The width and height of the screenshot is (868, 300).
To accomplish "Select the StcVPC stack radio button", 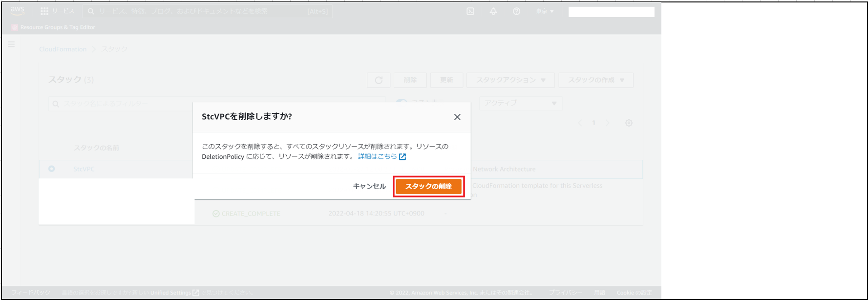I will (x=51, y=169).
